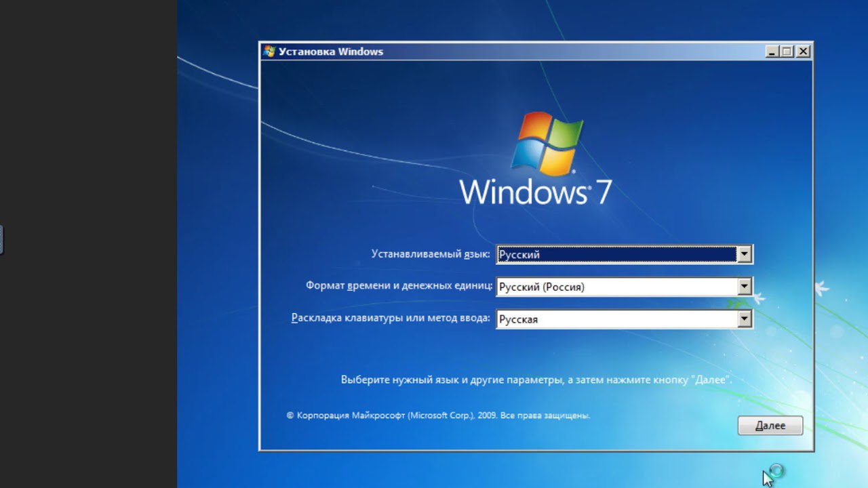Viewport: 868px width, 488px height.
Task: Click the Формат времени и денежных единиц label
Action: tap(399, 285)
